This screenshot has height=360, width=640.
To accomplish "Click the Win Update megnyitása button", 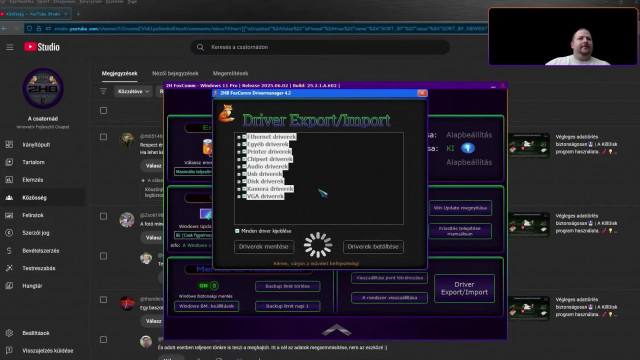I will (460, 208).
